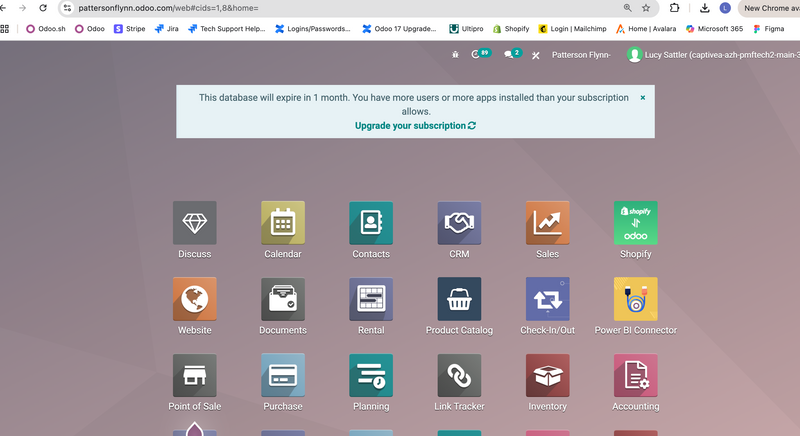Click the Chrome extensions puzzle icon
The width and height of the screenshot is (800, 436).
click(x=674, y=8)
